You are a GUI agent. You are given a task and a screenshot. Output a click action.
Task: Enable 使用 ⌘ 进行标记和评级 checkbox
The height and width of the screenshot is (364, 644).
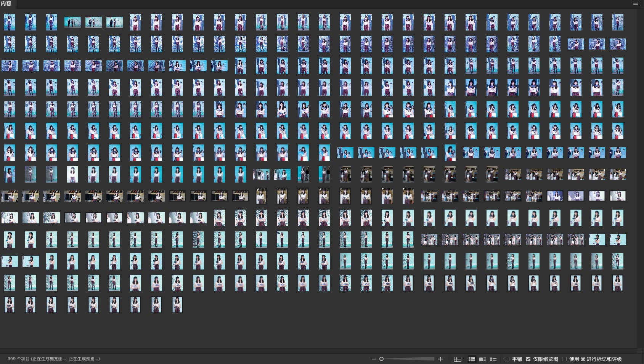coord(564,359)
